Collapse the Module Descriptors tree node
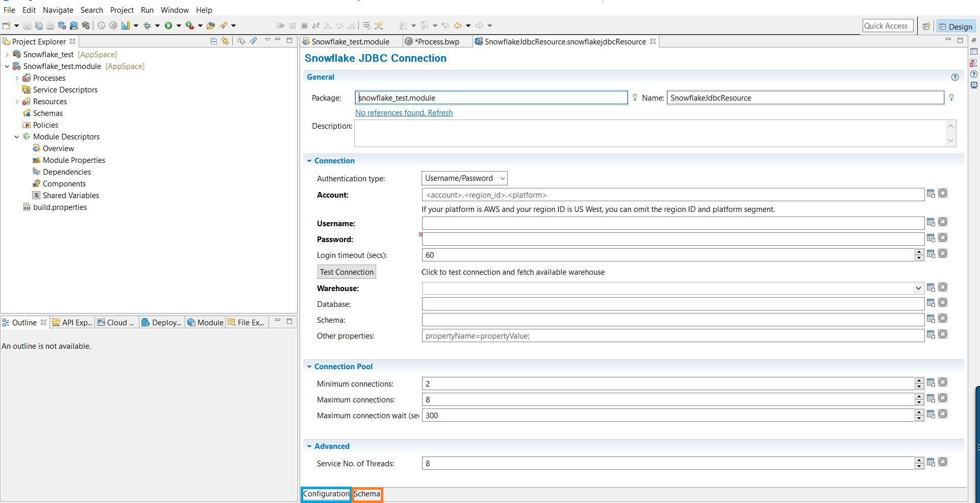 16,137
